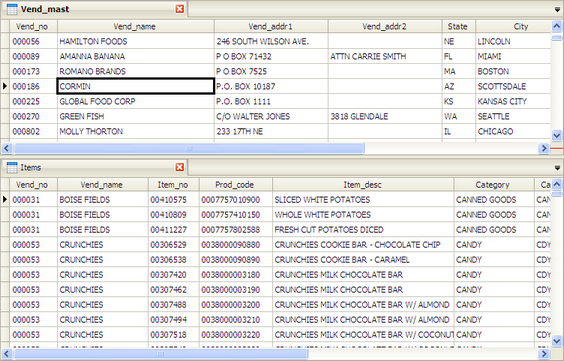This screenshot has height=361, width=564.
Task: Click down arrow of Vend_mast vertical scrollbar
Action: click(x=556, y=136)
